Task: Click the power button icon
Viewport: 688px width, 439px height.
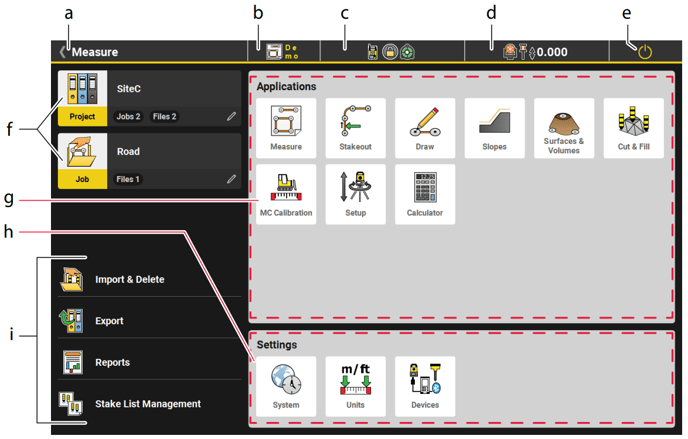Action: 645,52
